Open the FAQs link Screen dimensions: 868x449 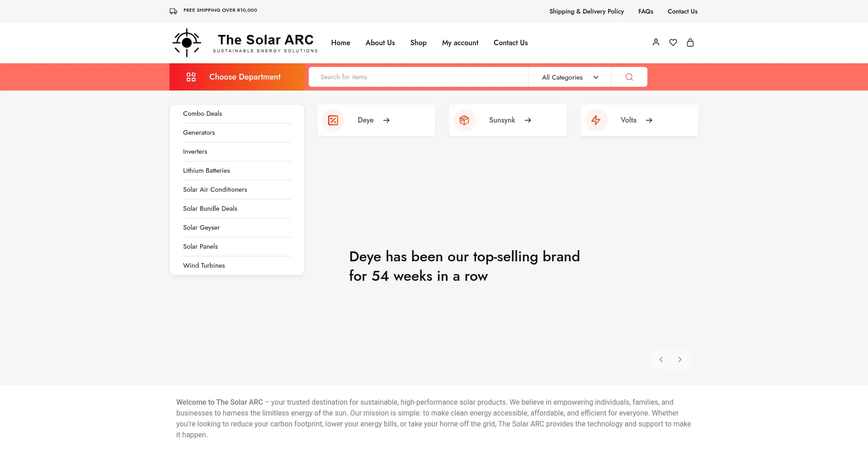point(646,11)
